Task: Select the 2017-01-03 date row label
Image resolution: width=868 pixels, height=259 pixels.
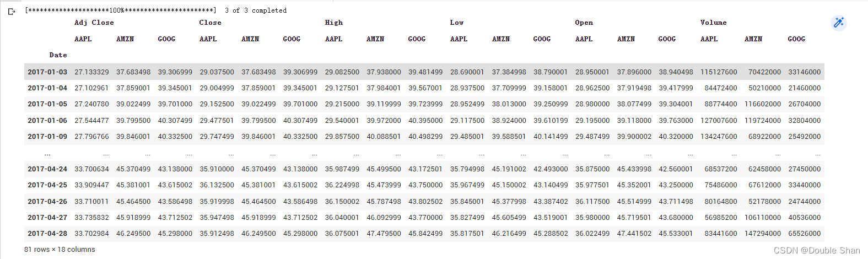Action: [47, 72]
